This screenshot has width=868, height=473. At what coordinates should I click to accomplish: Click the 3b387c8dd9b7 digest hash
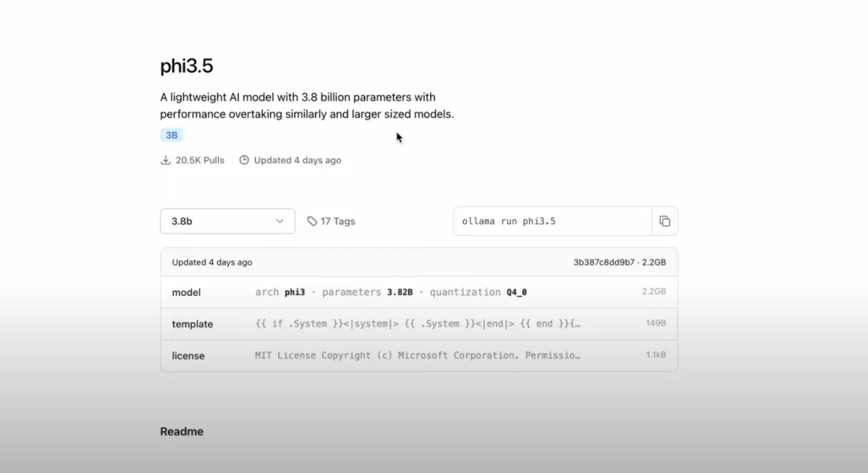pyautogui.click(x=604, y=262)
